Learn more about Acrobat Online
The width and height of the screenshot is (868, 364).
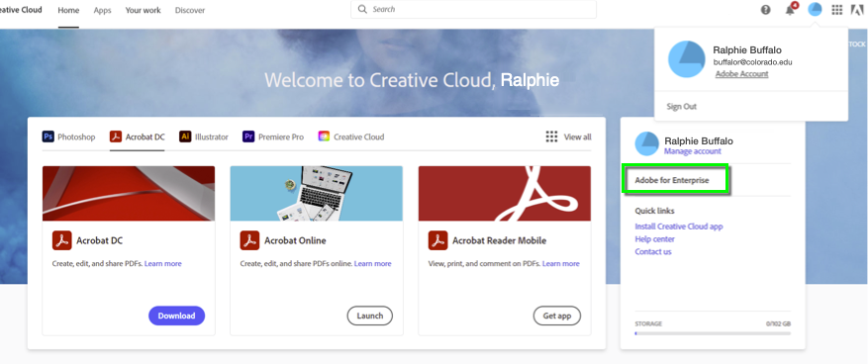(372, 263)
